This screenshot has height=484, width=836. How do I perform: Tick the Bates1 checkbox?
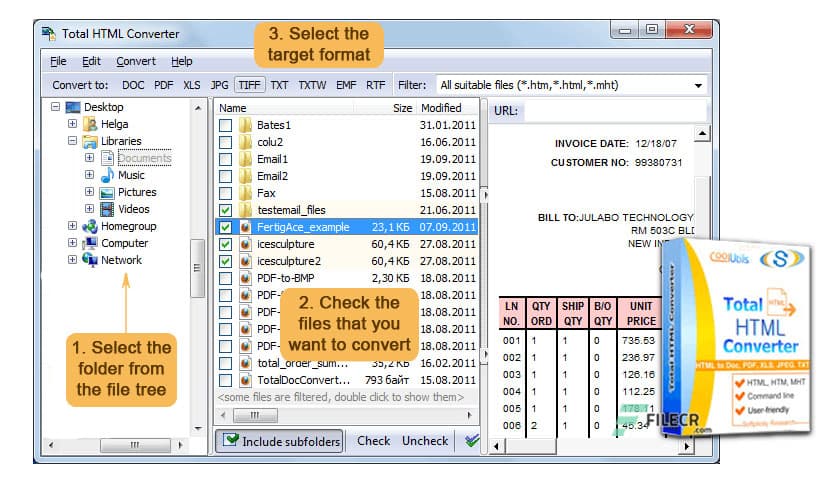(226, 125)
